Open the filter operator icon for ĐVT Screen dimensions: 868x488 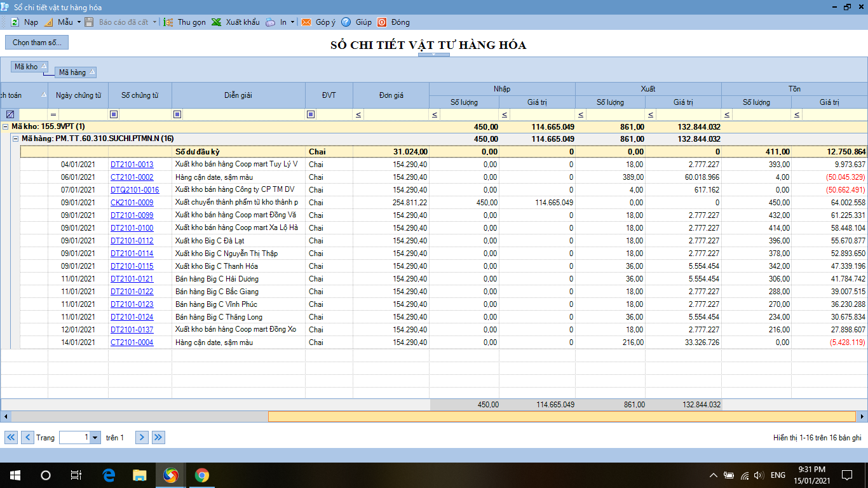click(311, 114)
